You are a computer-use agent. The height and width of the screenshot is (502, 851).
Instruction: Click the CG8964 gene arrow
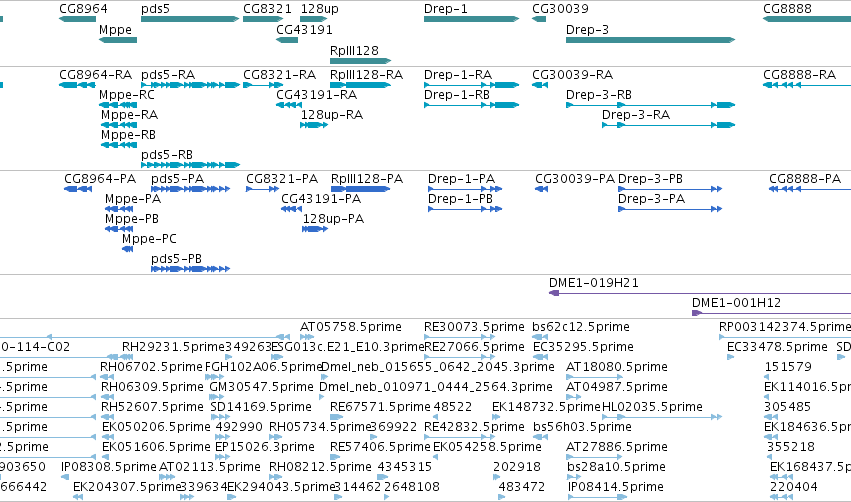(x=78, y=19)
